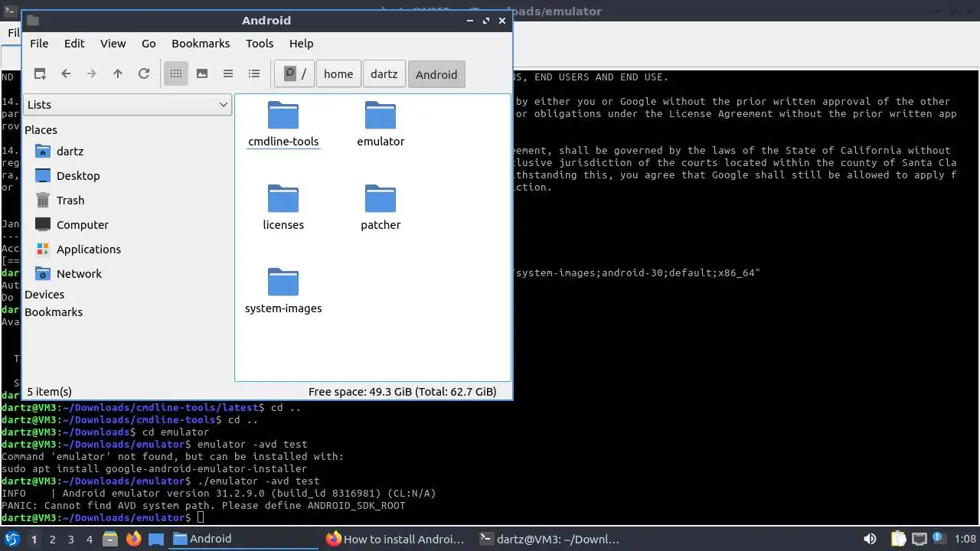Go back to previous folder
Screen dimensions: 980x551
pos(66,74)
